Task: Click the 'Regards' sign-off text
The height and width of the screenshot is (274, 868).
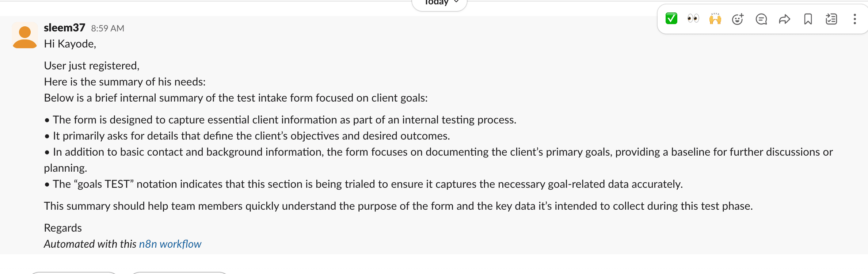Action: (x=63, y=228)
